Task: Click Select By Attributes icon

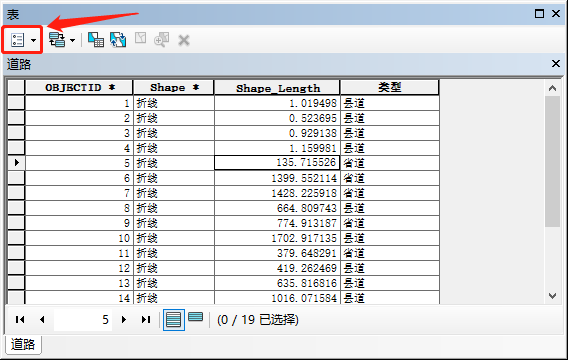Action: pos(96,40)
